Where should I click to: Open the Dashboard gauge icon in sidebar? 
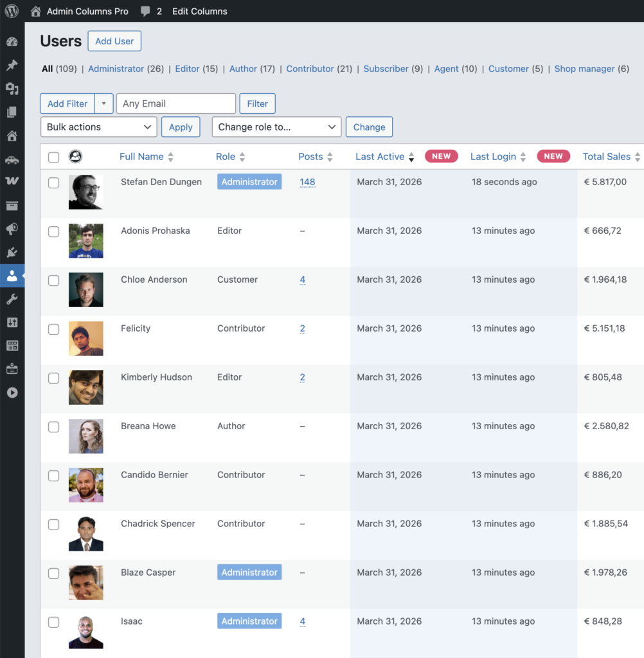(x=12, y=42)
